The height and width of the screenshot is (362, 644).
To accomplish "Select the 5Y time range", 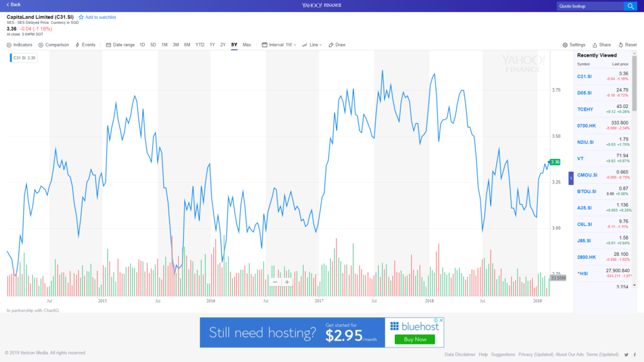I will (x=234, y=45).
